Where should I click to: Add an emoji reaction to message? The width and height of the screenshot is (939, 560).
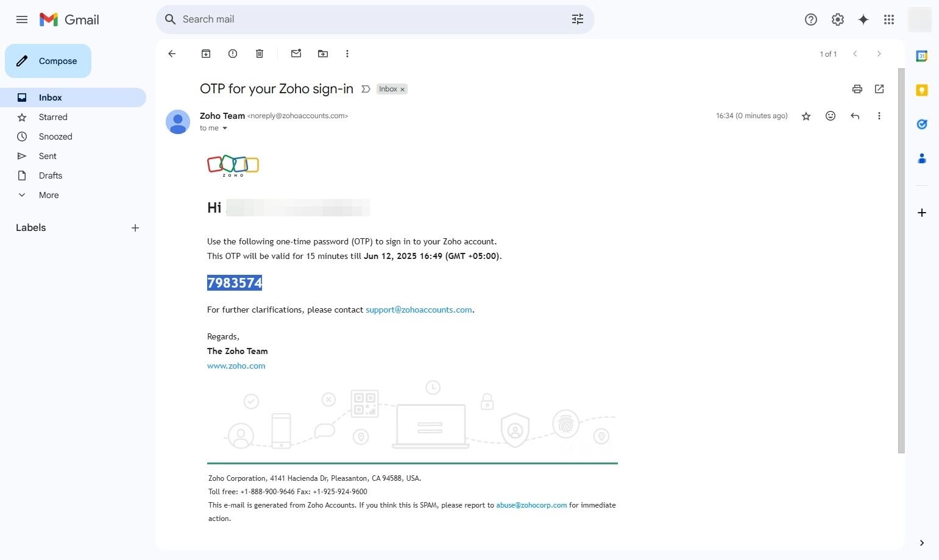831,116
